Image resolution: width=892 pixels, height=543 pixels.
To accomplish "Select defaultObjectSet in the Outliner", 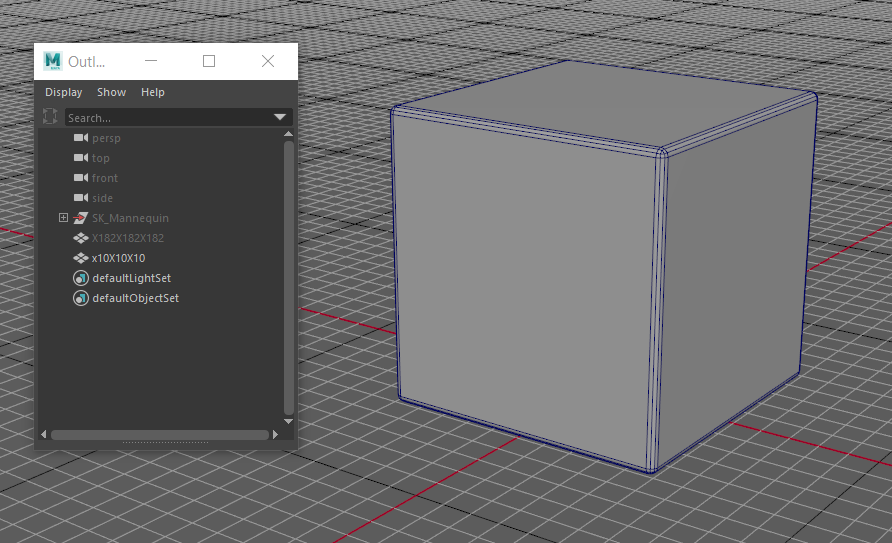I will tap(135, 298).
